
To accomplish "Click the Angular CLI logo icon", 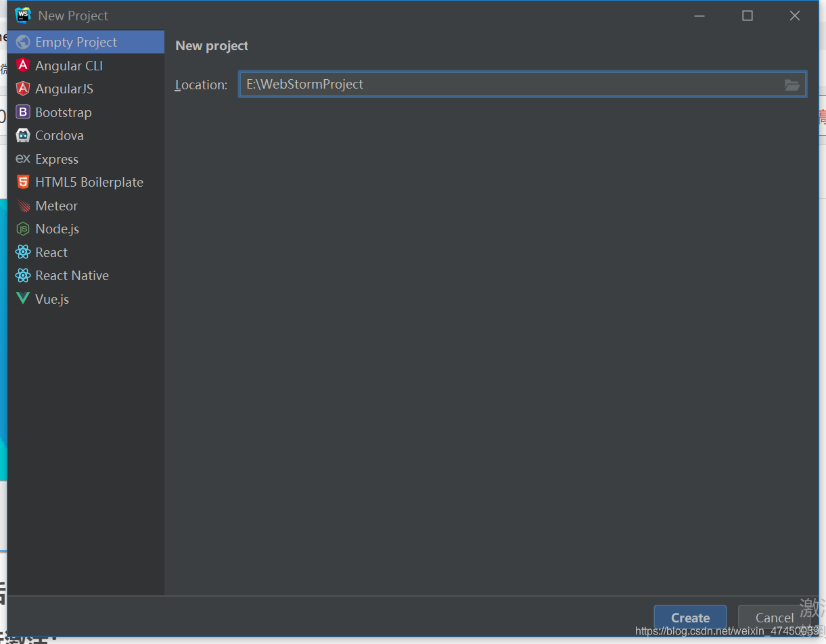I will 23,66.
